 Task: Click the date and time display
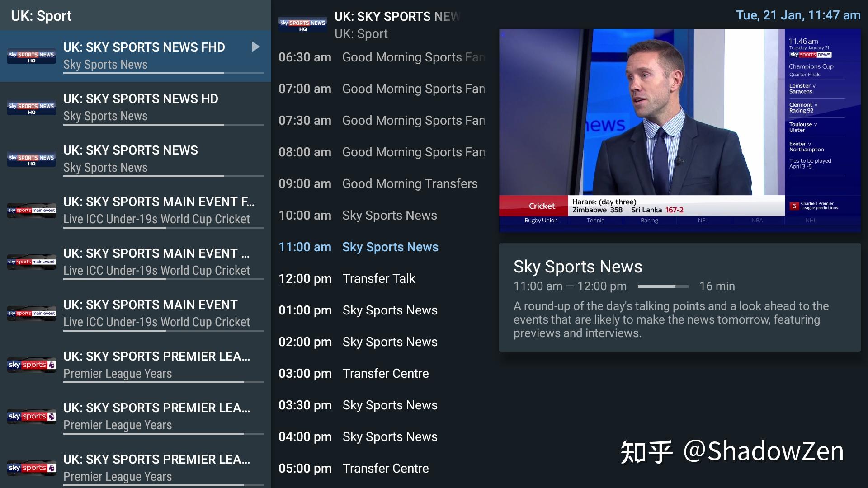798,15
